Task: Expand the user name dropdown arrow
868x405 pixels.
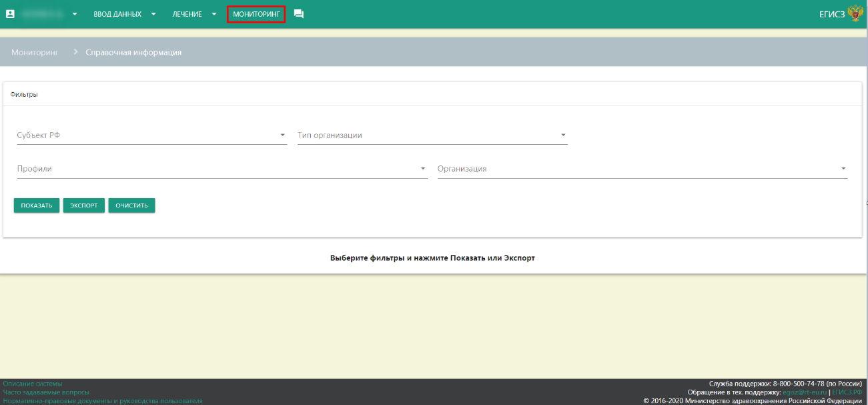Action: pos(75,14)
